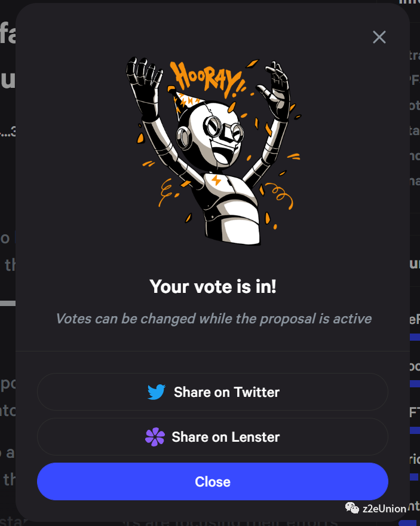This screenshot has width=420, height=526.
Task: Click the blue Twitter bird icon
Action: [156, 392]
